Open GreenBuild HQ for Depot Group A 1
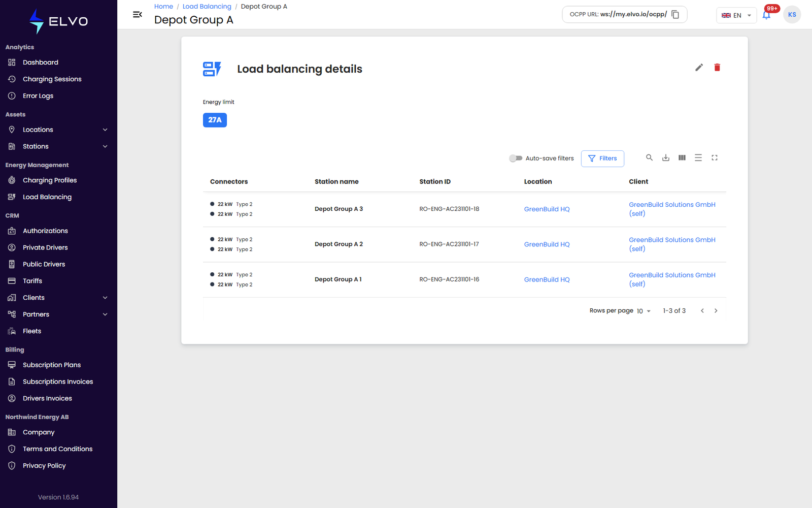812x508 pixels. coord(547,280)
